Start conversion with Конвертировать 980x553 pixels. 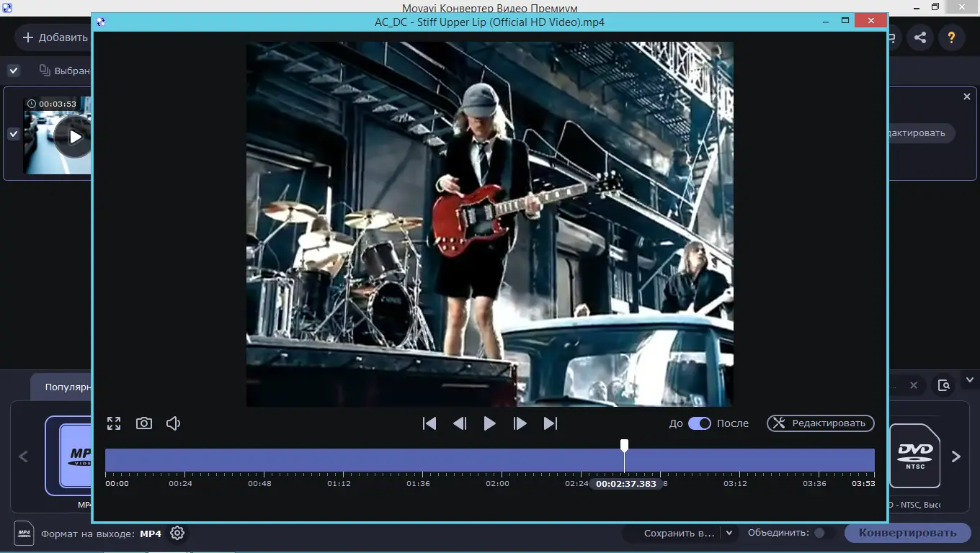click(908, 533)
